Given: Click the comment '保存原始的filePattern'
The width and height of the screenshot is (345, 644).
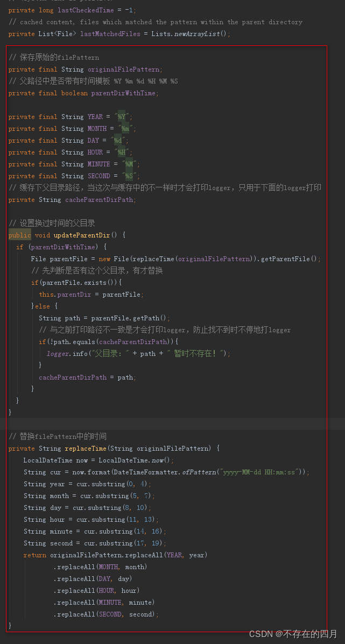Looking at the screenshot, I should 54,58.
